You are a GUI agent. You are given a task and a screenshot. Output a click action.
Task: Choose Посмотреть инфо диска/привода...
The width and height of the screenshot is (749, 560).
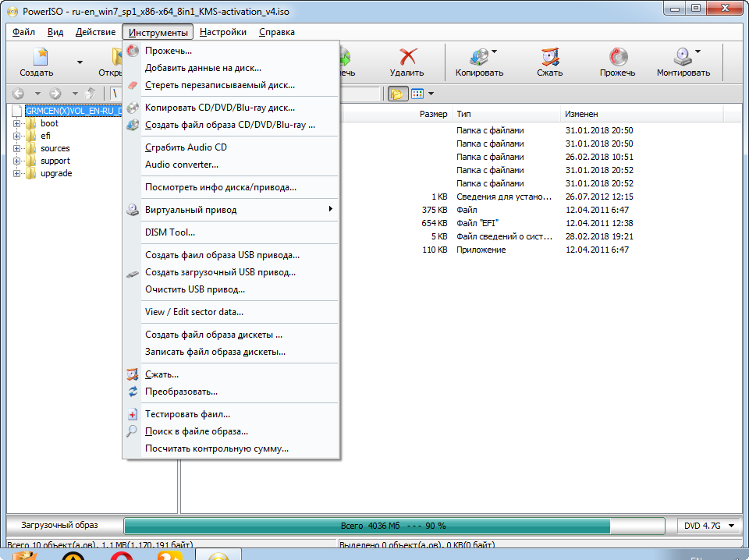(231, 187)
